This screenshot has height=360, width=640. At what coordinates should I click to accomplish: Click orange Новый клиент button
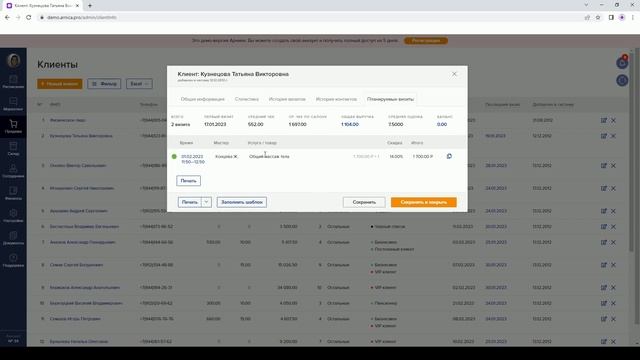tap(60, 84)
